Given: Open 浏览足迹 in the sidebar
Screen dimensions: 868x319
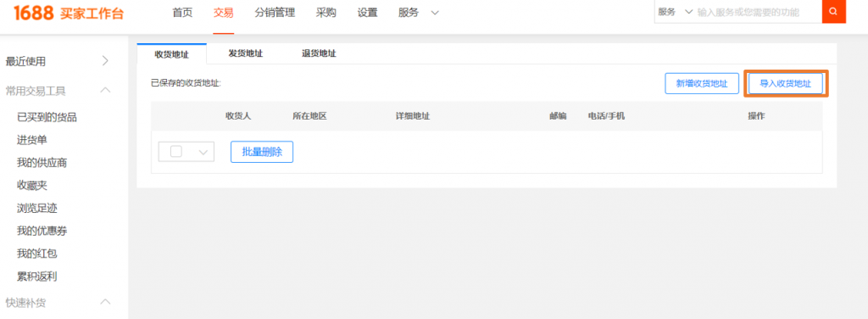Looking at the screenshot, I should (37, 208).
